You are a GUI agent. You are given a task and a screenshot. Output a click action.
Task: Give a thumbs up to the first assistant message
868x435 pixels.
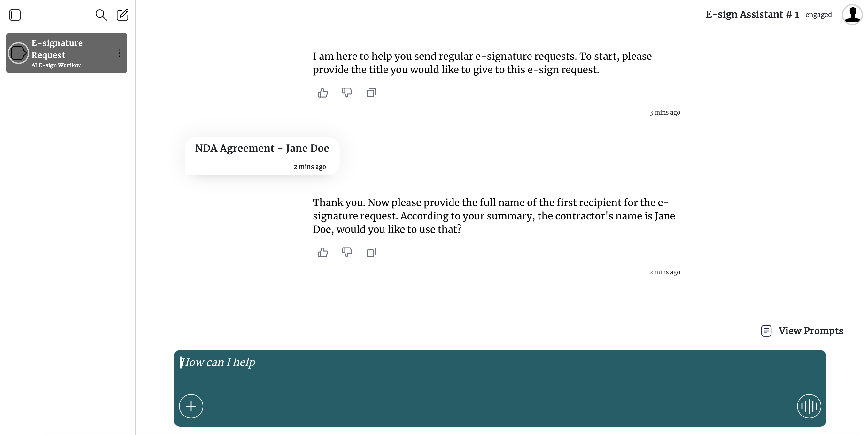[322, 93]
